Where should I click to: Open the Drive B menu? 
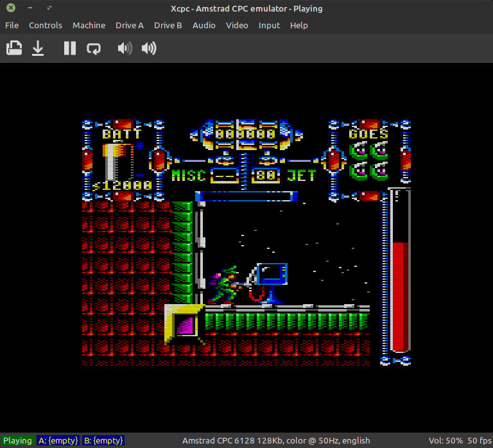[x=168, y=26]
